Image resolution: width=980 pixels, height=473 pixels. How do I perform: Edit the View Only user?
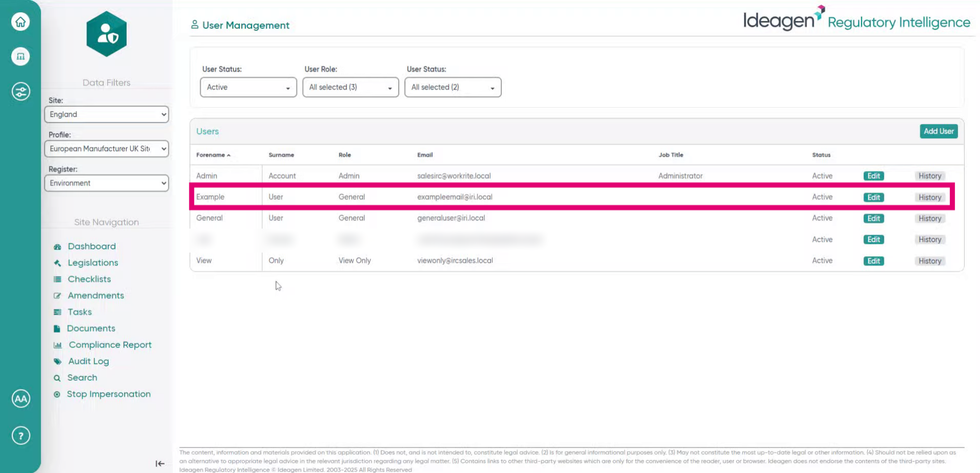(x=874, y=261)
